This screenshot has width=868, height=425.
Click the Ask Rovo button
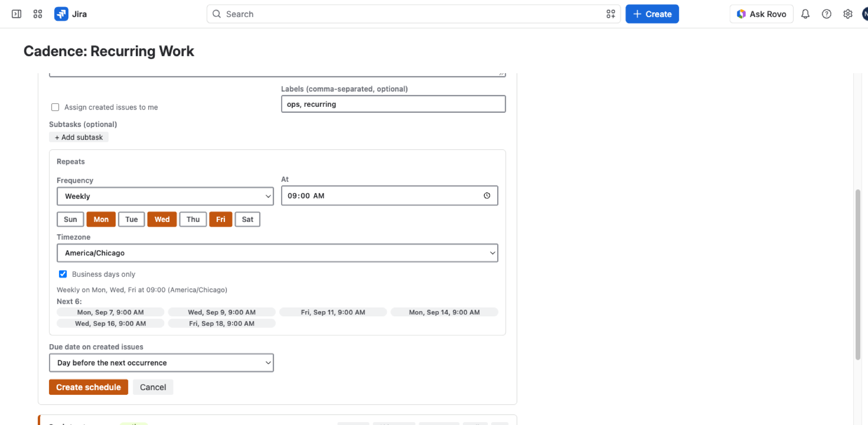[761, 14]
